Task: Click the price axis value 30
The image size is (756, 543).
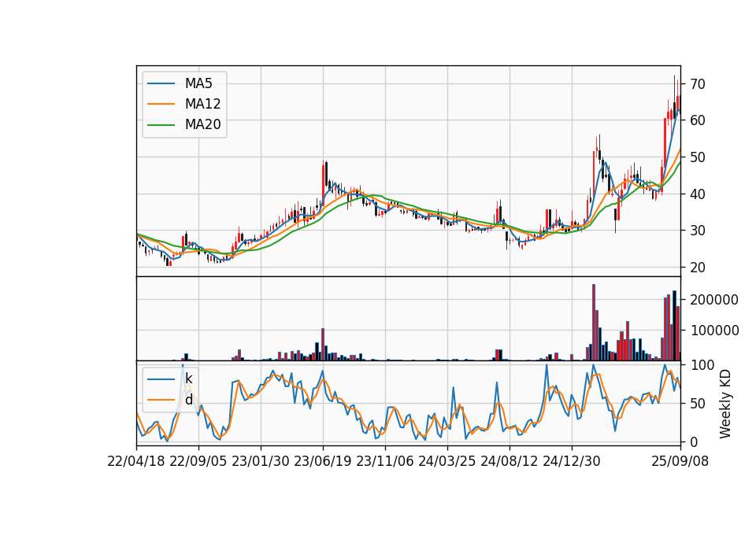Action: [x=698, y=231]
